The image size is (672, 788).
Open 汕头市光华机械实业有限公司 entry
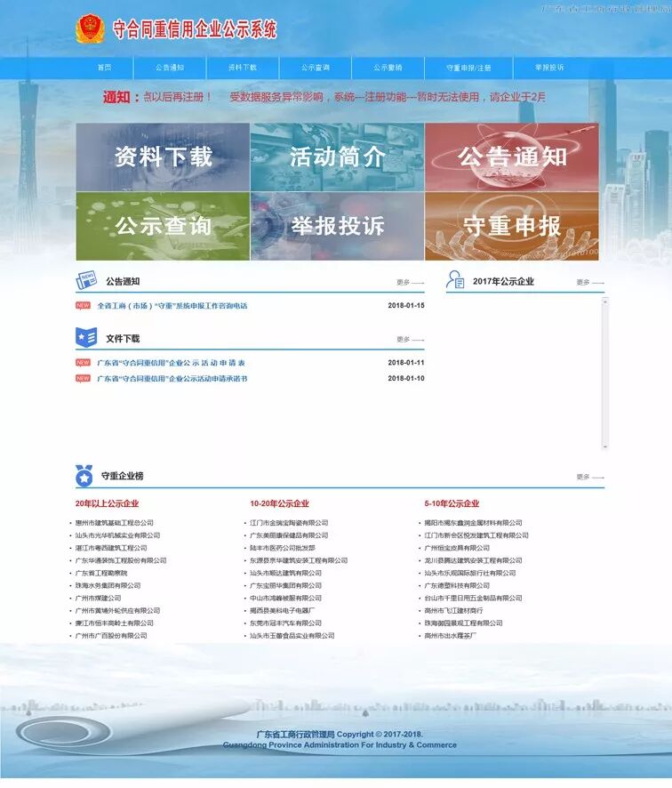click(x=117, y=535)
